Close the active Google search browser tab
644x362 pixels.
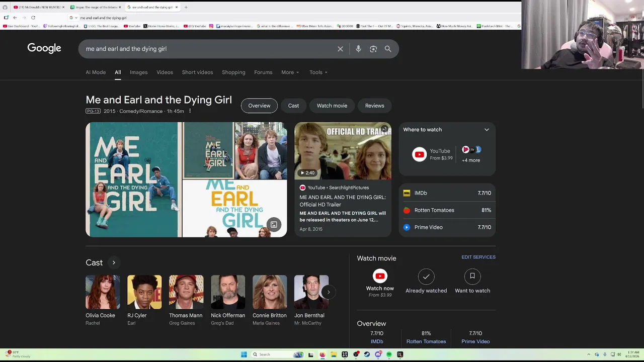click(177, 7)
